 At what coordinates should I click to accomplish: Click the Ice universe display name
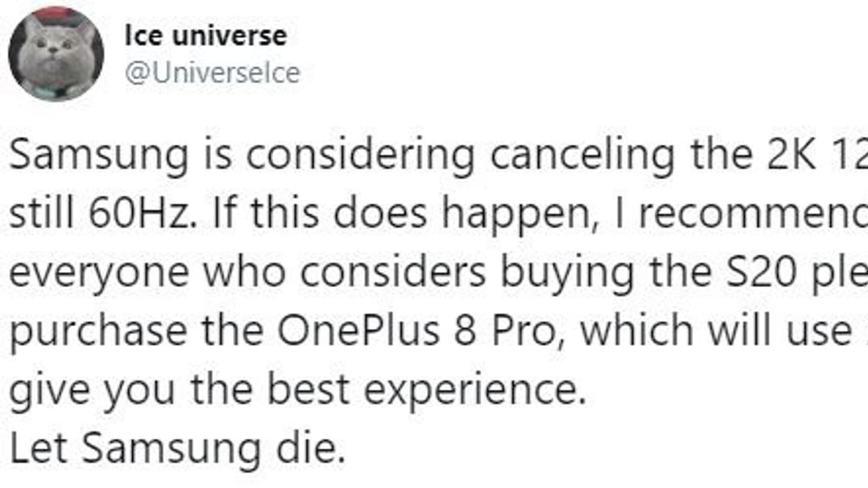click(x=206, y=36)
